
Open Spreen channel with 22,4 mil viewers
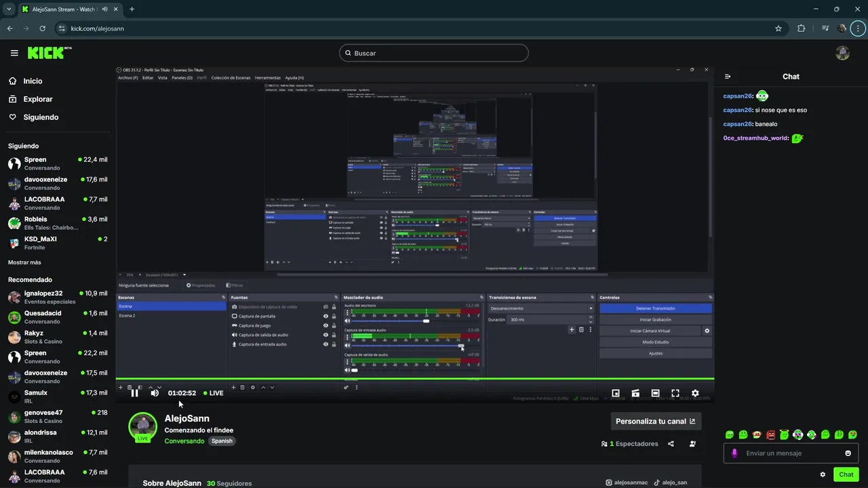tap(58, 163)
